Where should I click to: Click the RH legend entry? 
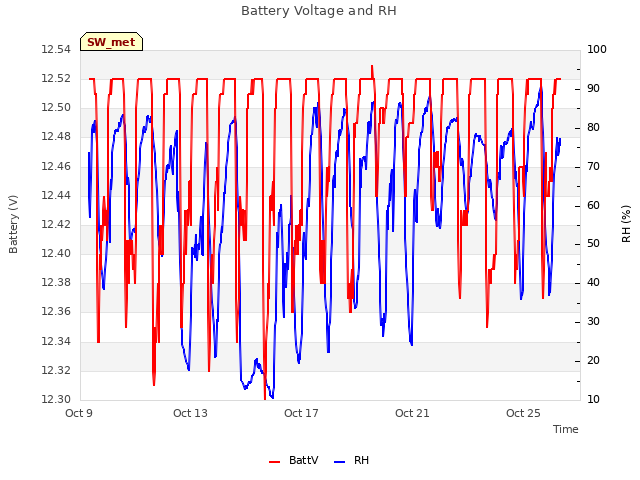pyautogui.click(x=351, y=460)
